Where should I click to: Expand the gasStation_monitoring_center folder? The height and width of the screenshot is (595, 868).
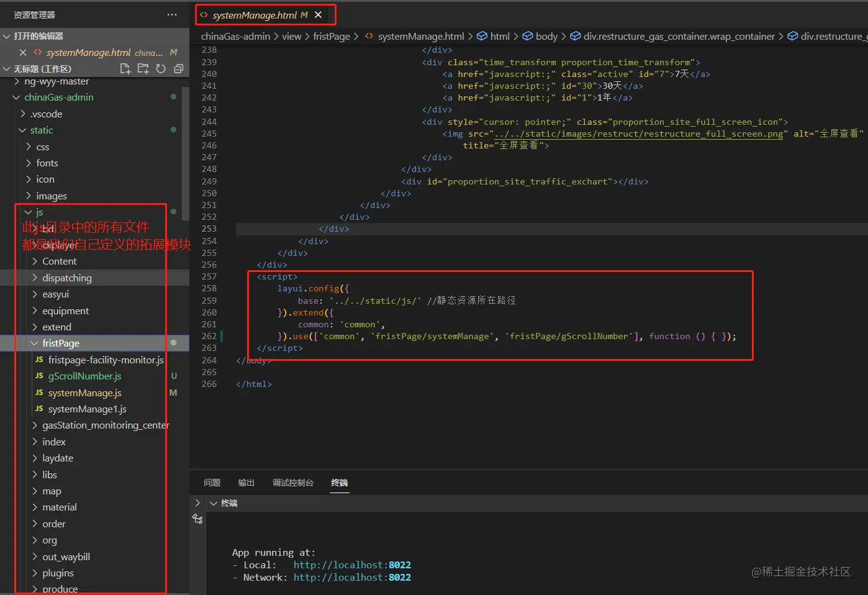click(x=35, y=425)
